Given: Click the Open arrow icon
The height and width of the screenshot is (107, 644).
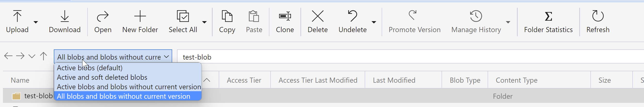Looking at the screenshot, I should (103, 16).
